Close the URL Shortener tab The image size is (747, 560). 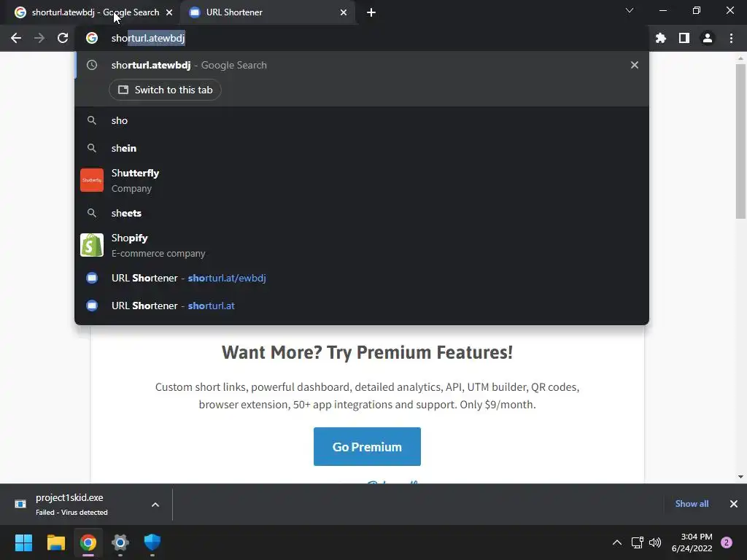(x=344, y=12)
